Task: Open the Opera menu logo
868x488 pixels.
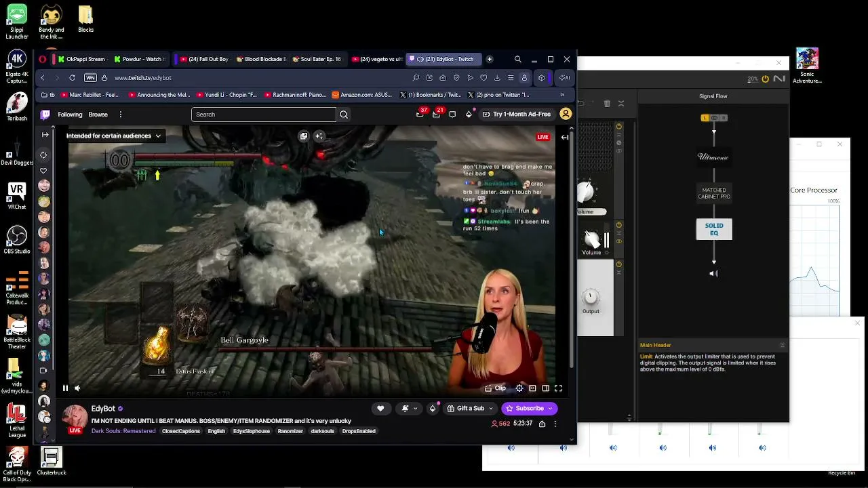Action: click(43, 60)
